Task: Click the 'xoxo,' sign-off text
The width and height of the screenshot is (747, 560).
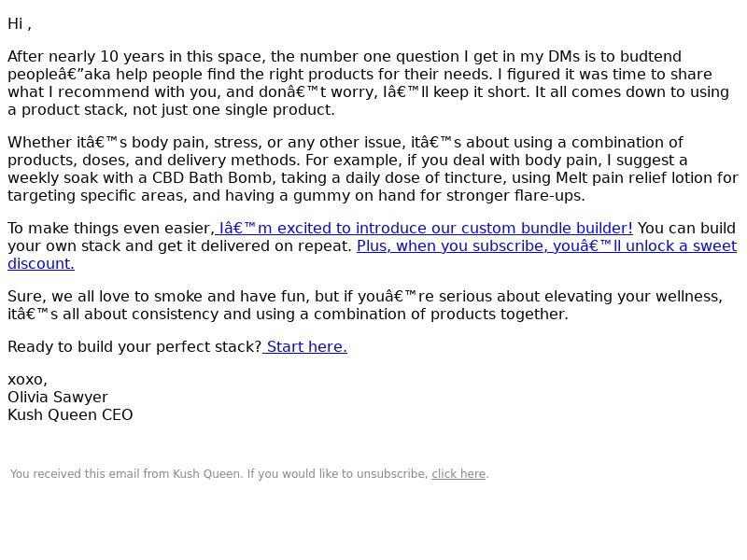Action: point(28,380)
